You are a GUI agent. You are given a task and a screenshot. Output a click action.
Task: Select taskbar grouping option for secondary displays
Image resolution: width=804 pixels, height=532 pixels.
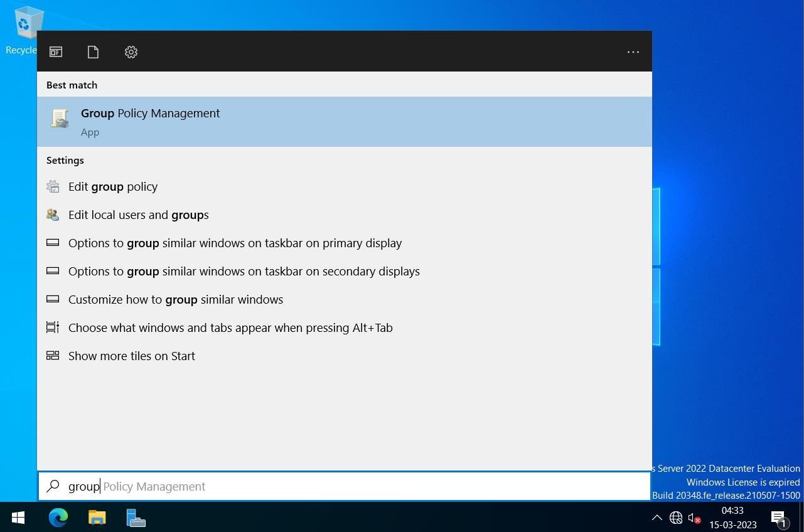(x=345, y=271)
